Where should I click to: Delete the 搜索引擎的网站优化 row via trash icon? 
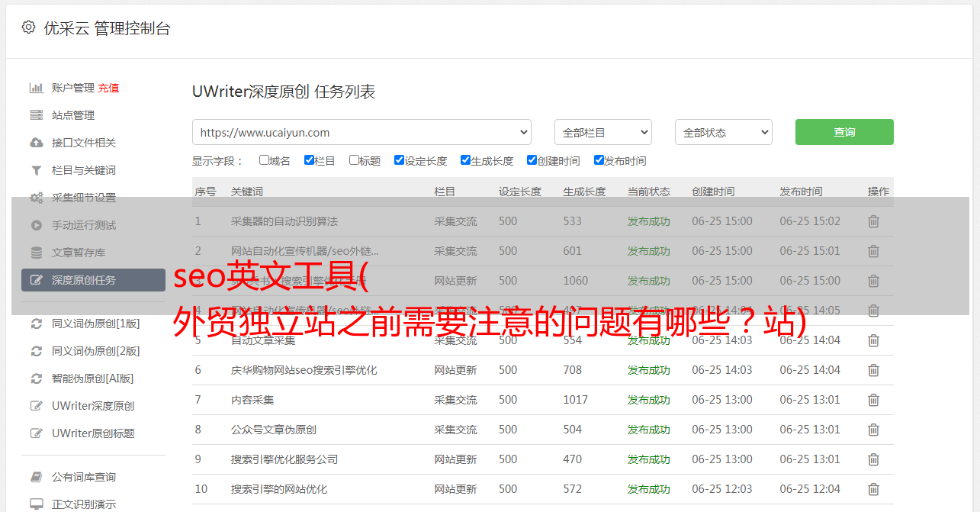(873, 489)
